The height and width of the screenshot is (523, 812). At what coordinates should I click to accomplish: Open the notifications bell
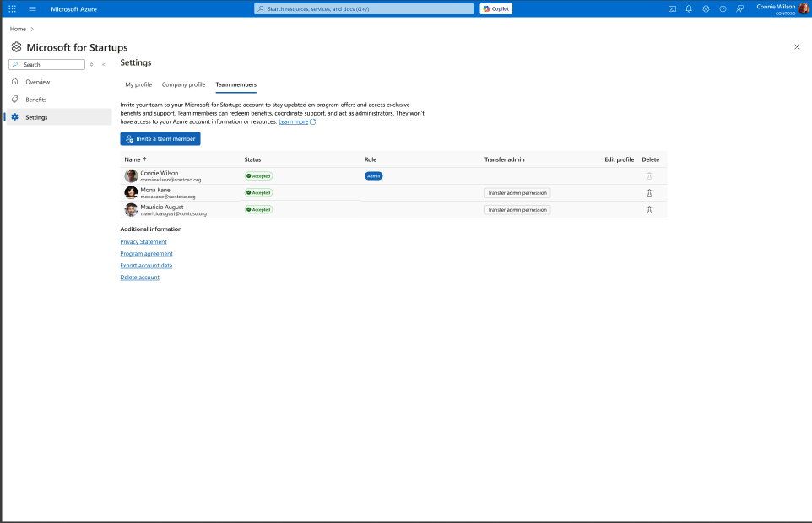click(x=689, y=8)
